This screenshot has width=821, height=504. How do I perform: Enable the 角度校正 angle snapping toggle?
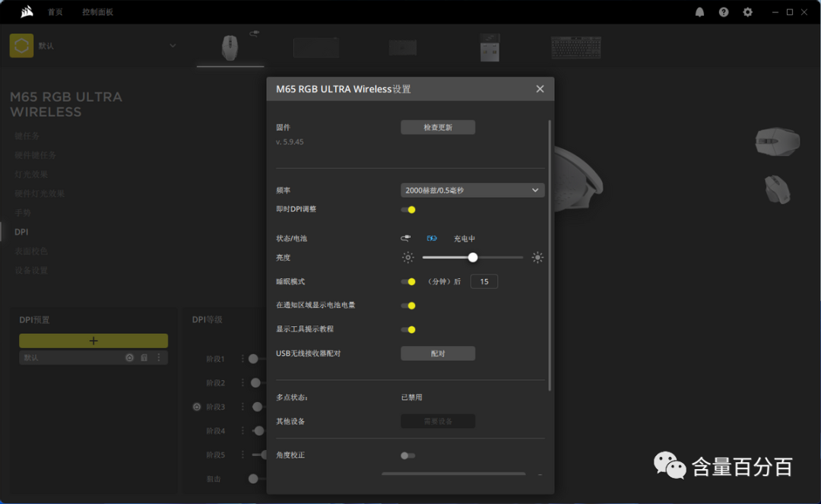408,455
